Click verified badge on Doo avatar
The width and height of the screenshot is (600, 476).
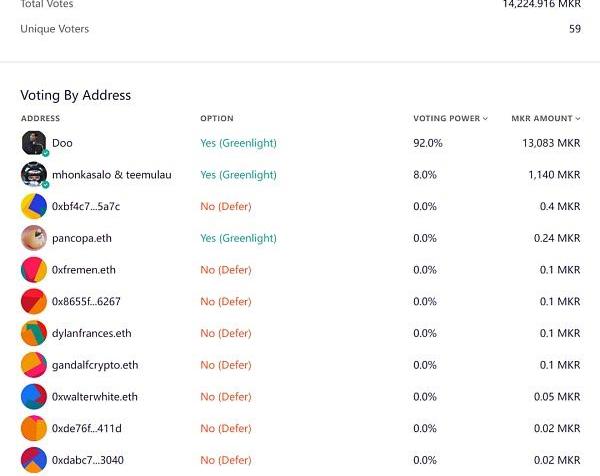45,153
